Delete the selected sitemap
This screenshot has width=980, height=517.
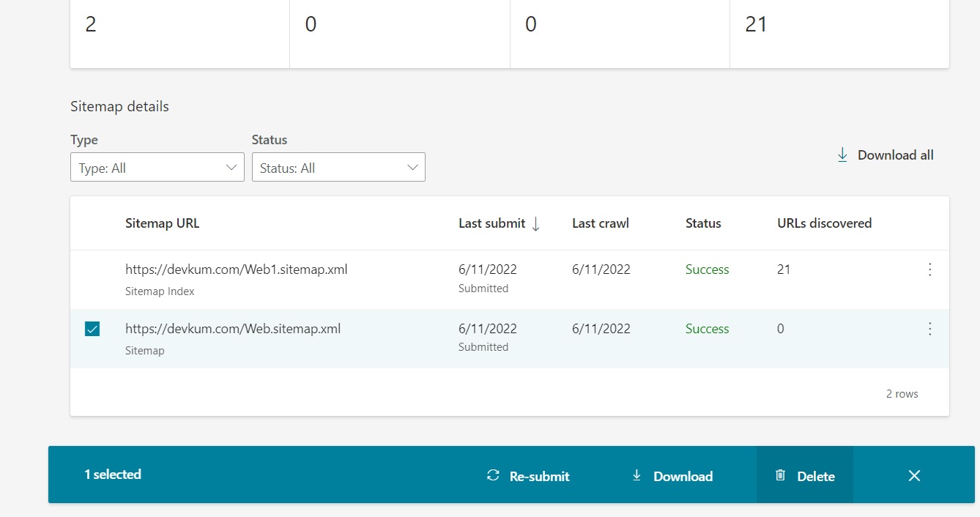coord(805,476)
